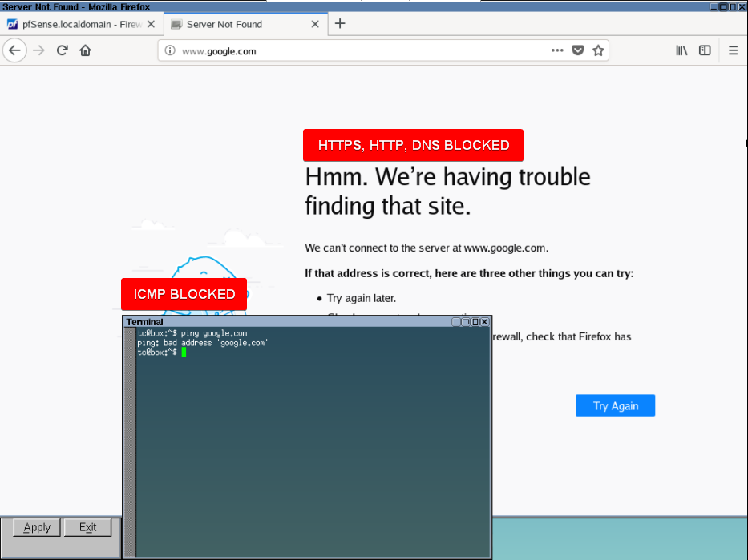Viewport: 748px width, 560px height.
Task: Maximize the Terminal window
Action: (x=466, y=322)
